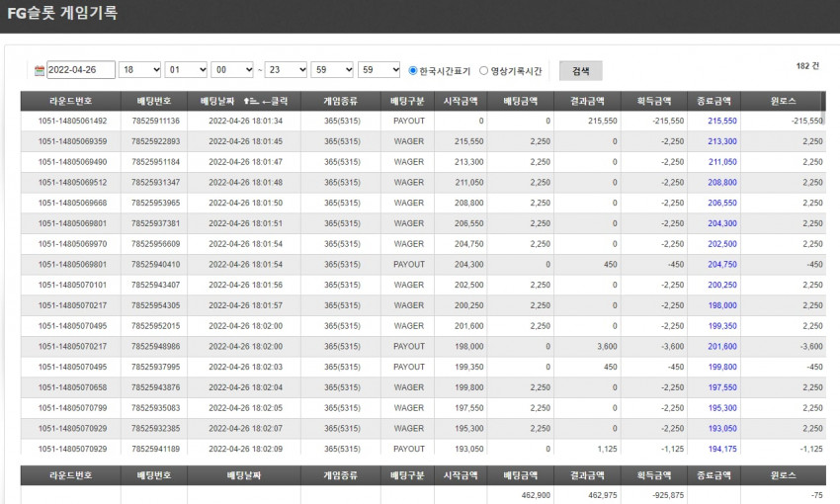Click the summary result total 462,975
This screenshot has width=840, height=504.
tap(603, 495)
